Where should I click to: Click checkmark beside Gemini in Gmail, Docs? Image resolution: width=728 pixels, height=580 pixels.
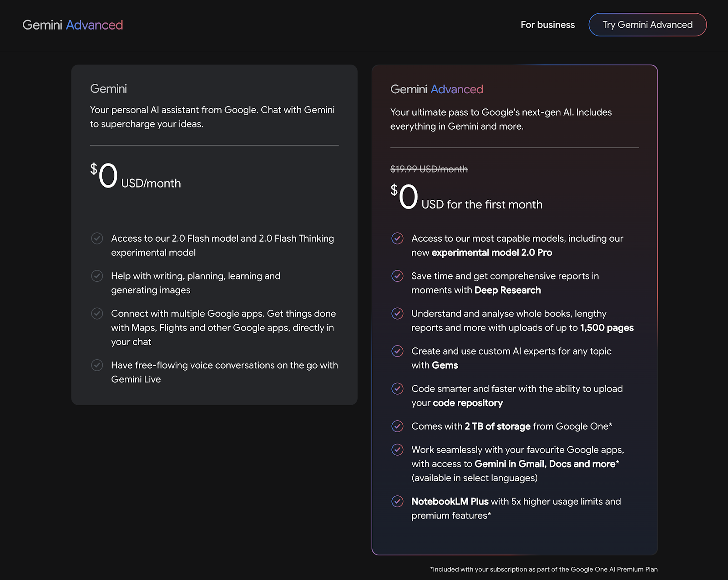[397, 450]
